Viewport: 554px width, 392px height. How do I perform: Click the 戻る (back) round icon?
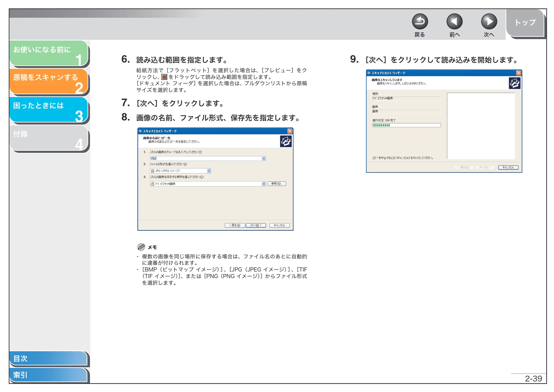[x=420, y=22]
